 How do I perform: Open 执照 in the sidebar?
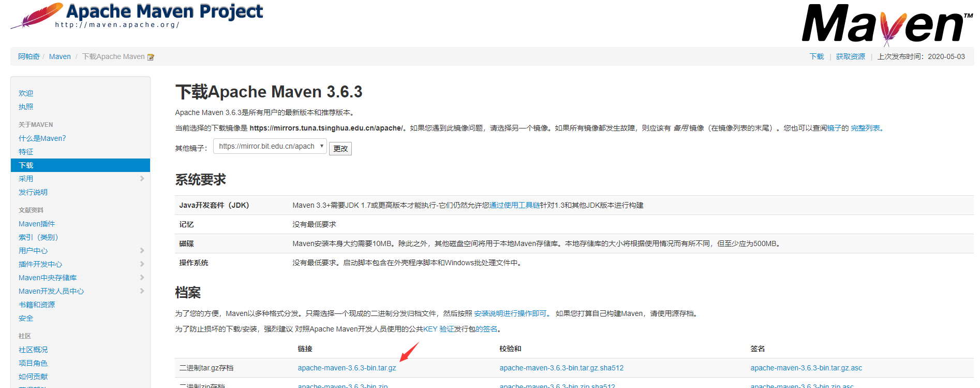[x=26, y=107]
